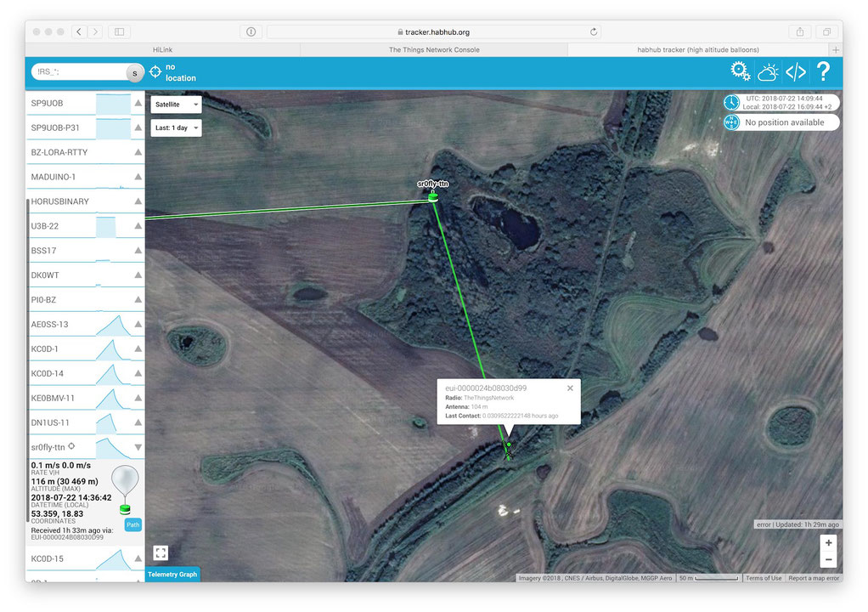Click the vehicle list scrollbar
The width and height of the screenshot is (868, 612).
click(x=28, y=360)
